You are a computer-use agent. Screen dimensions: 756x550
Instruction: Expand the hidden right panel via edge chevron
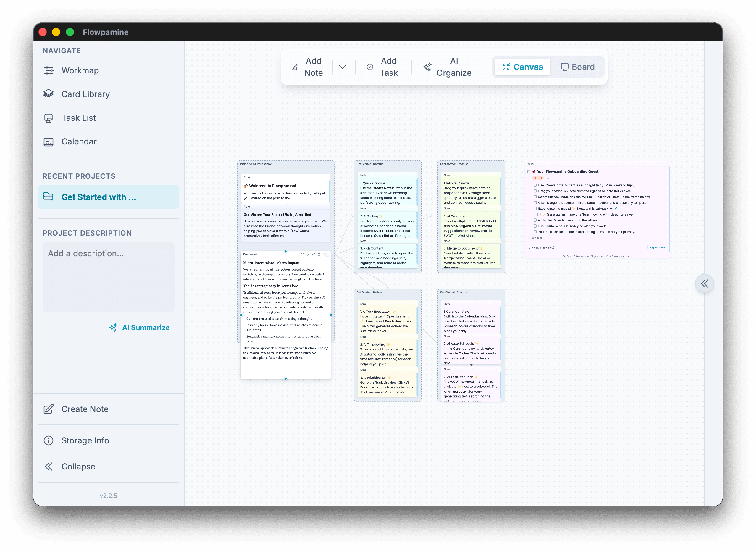[x=705, y=283]
